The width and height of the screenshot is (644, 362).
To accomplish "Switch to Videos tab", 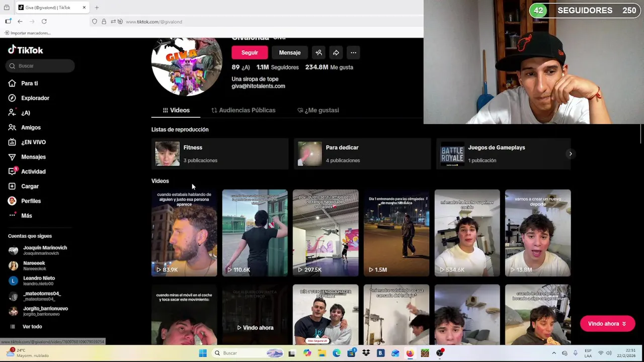I will (x=176, y=110).
